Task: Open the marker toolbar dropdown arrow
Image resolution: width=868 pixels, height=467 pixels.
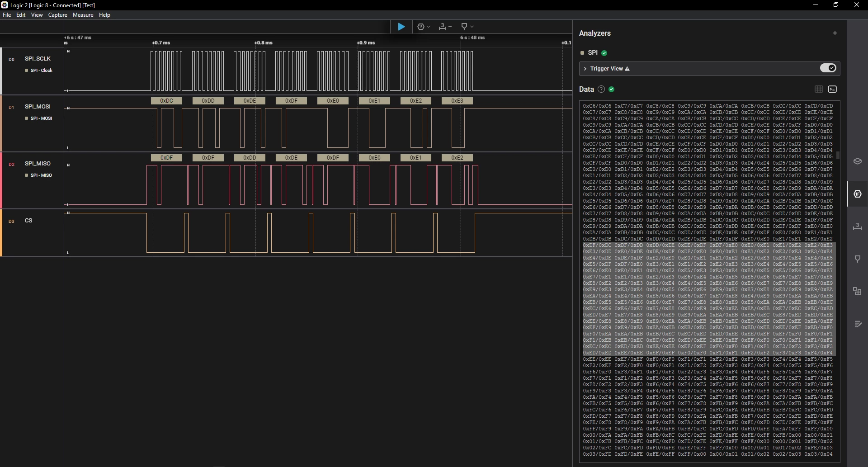Action: pos(472,27)
